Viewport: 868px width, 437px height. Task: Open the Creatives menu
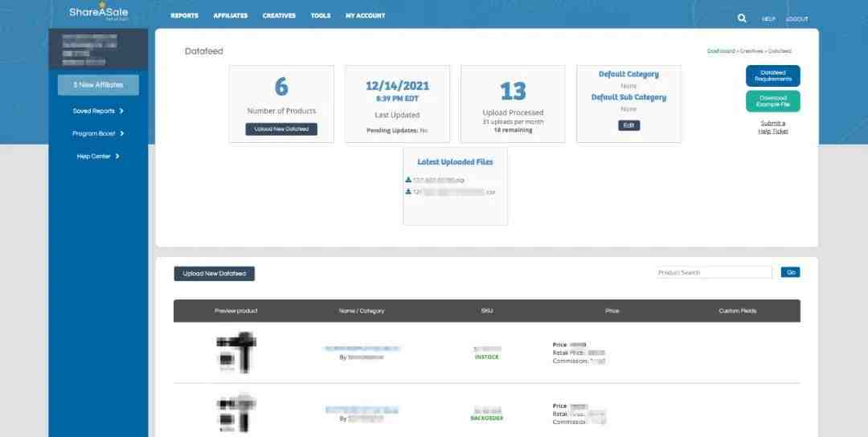(279, 16)
